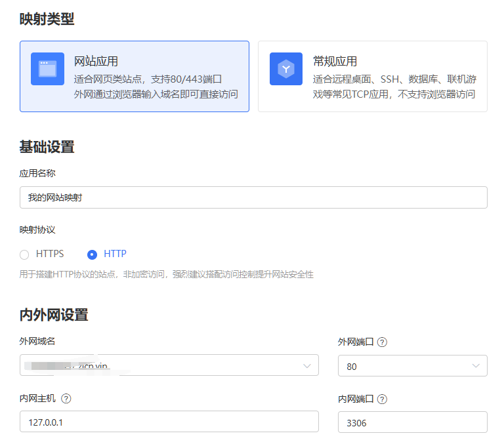
Task: Click 内网主机 input containing 127.0.0.1
Action: pyautogui.click(x=169, y=422)
